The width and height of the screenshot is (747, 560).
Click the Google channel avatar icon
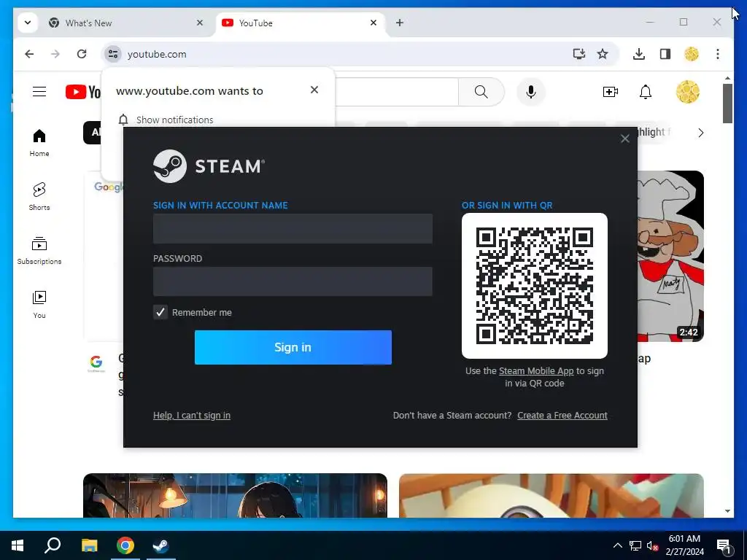(96, 364)
